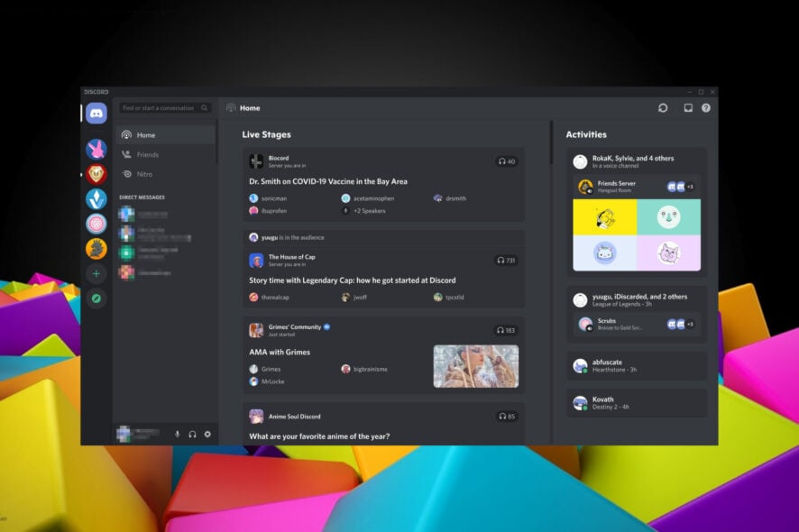The width and height of the screenshot is (799, 532).
Task: Open the pink circular flower server
Action: 96,224
